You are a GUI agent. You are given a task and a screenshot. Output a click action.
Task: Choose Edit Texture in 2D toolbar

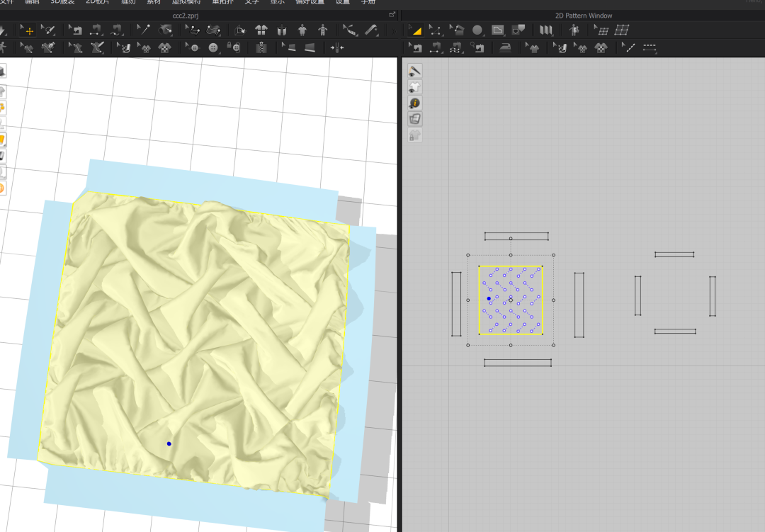560,48
